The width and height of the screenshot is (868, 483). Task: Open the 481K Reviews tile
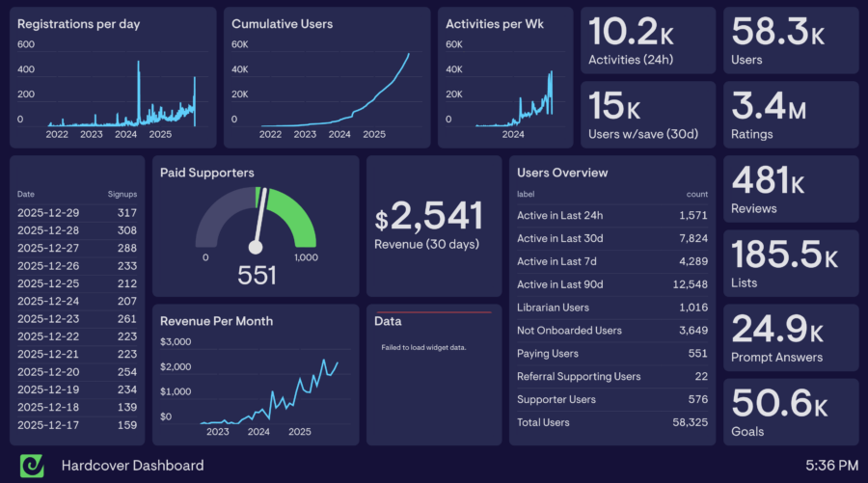click(790, 189)
